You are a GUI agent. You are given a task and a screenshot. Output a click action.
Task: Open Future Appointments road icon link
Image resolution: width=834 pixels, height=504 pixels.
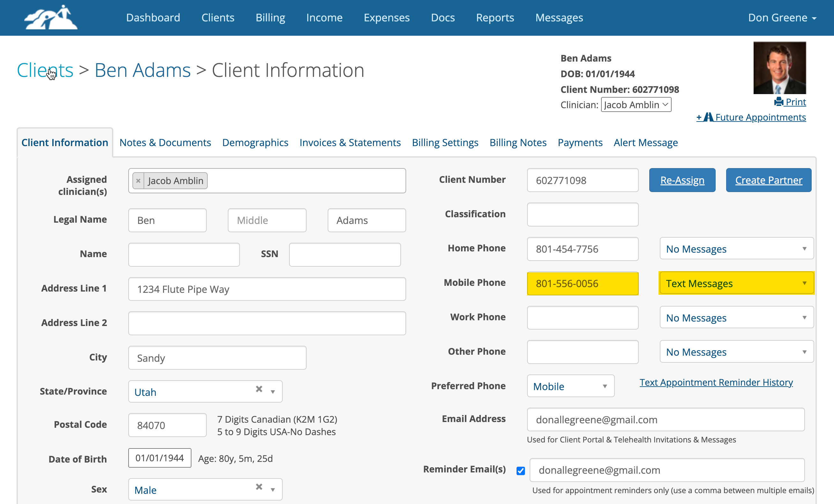pyautogui.click(x=751, y=117)
